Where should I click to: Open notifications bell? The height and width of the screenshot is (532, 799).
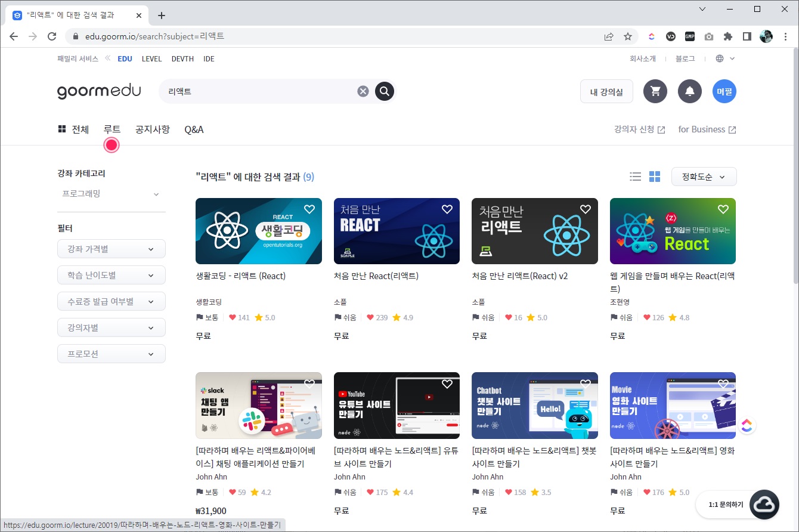tap(690, 91)
